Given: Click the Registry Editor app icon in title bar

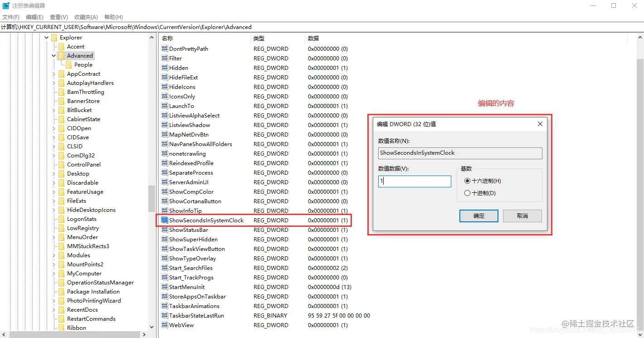Looking at the screenshot, I should pyautogui.click(x=5, y=6).
